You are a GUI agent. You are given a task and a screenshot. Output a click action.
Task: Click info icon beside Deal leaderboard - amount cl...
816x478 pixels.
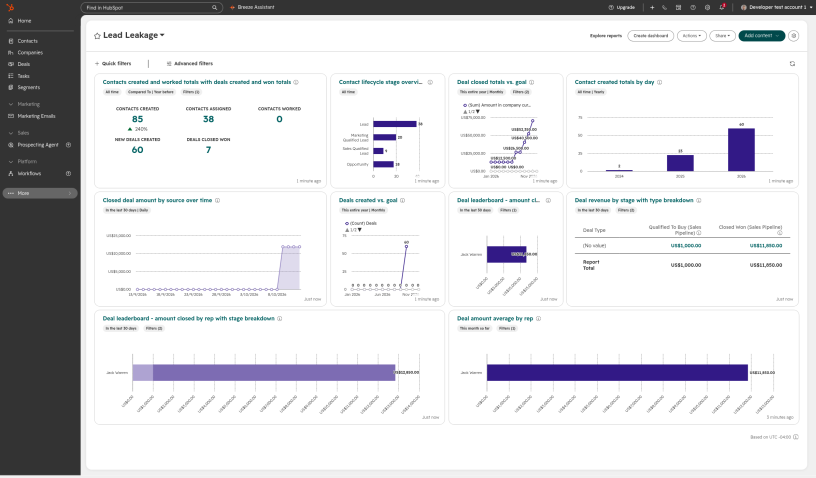coord(548,200)
